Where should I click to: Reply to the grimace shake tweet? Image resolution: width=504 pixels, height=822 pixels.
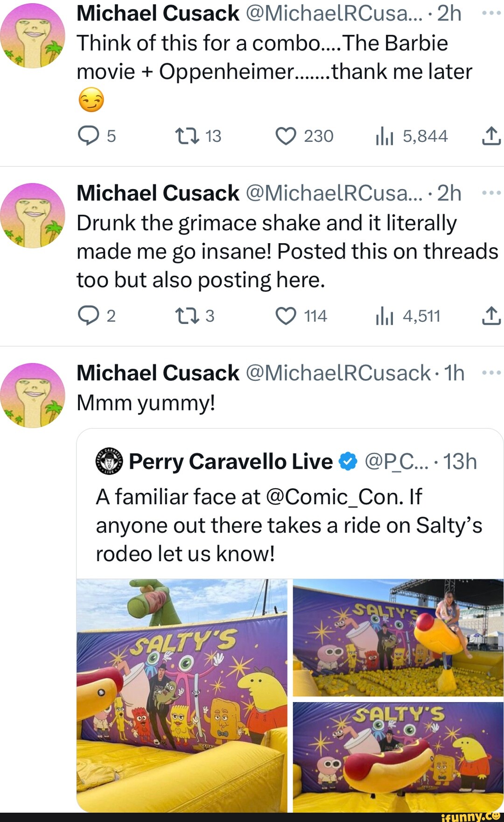pos(89,316)
